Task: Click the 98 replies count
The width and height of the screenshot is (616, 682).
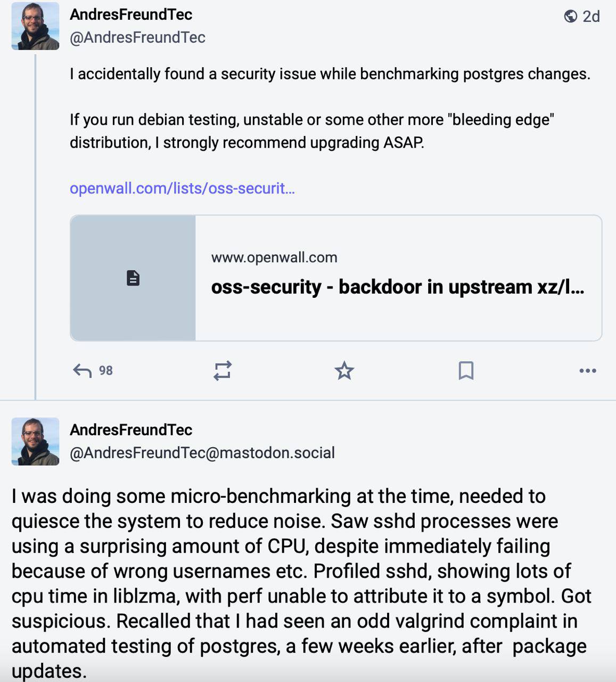Action: 106,370
